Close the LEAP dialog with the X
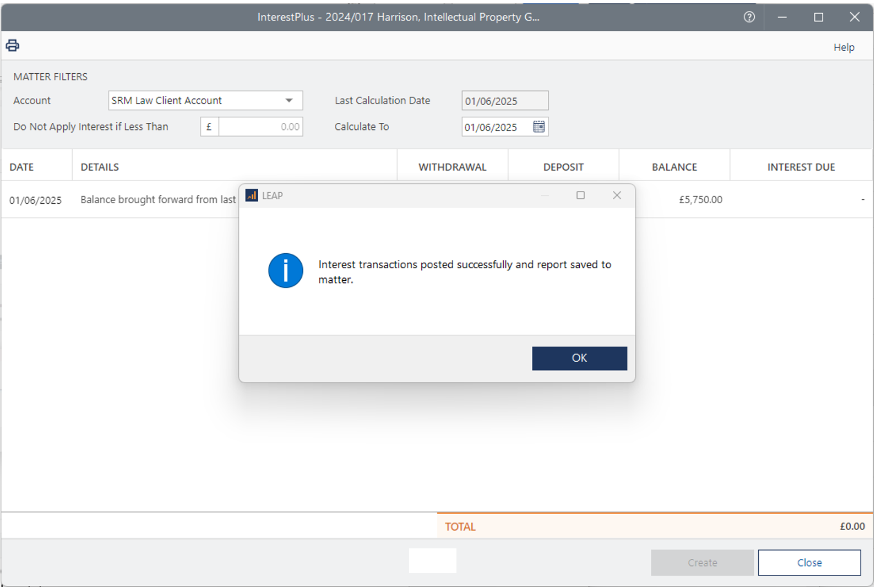Screen dimensions: 876x588 coord(617,195)
